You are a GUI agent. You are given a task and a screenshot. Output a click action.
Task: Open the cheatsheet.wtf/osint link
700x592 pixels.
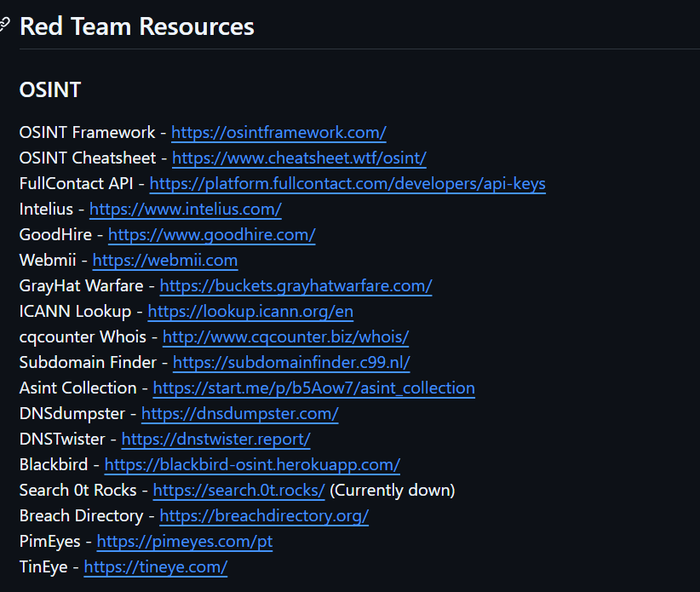coord(299,158)
